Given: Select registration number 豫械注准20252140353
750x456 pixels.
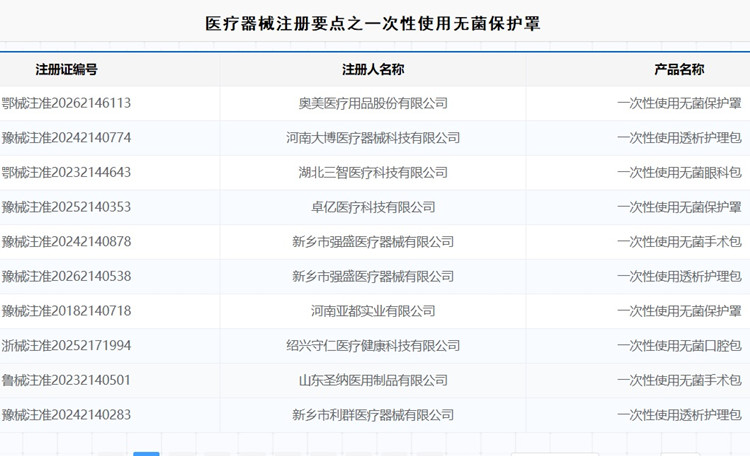Looking at the screenshot, I should [66, 207].
